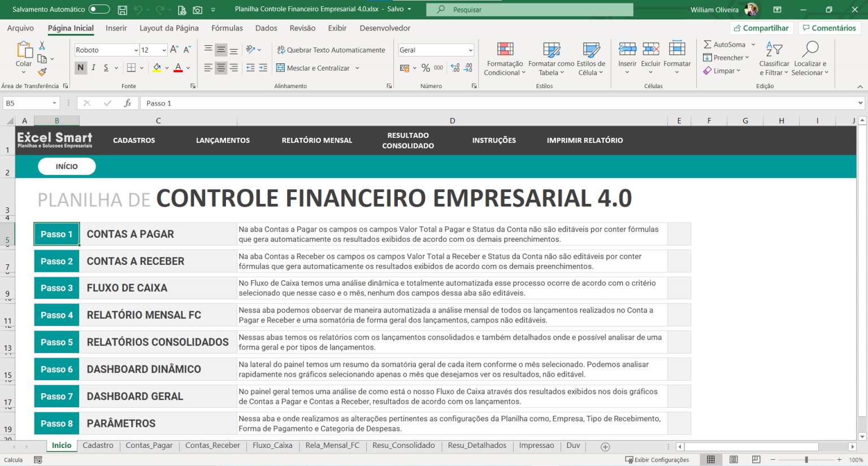Expand the formula bar
The height and width of the screenshot is (466, 868).
860,103
